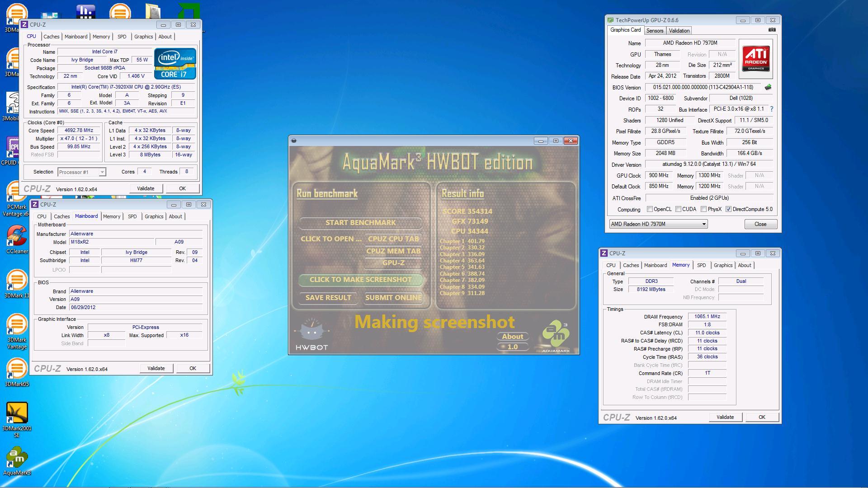
Task: Open the Caches tab in top CPU-Z window
Action: pos(51,37)
